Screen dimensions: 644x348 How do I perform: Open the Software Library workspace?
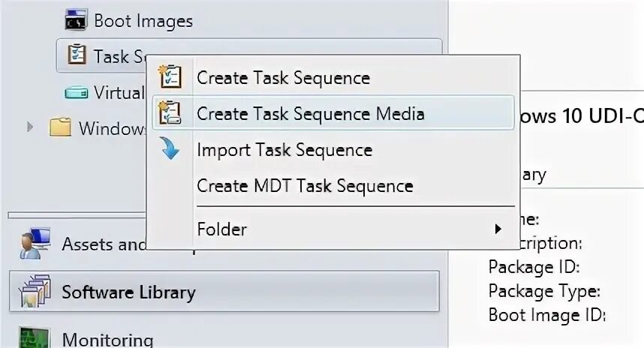[x=128, y=292]
